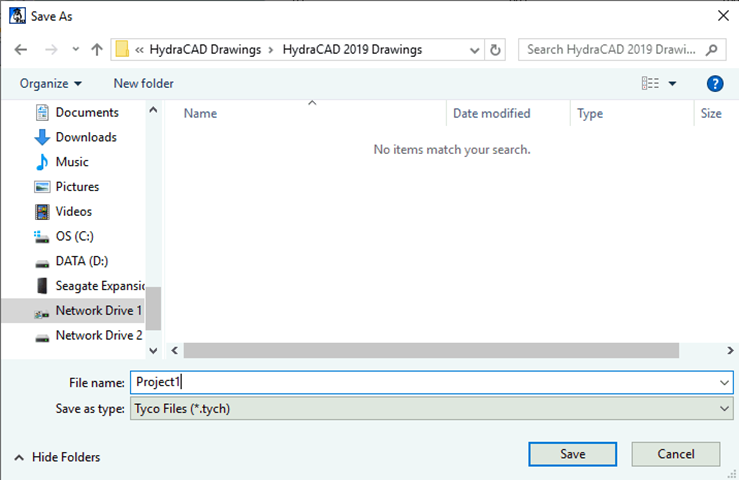Viewport: 739px width, 480px height.
Task: Click horizontal scrollbar right arrow
Action: point(730,350)
